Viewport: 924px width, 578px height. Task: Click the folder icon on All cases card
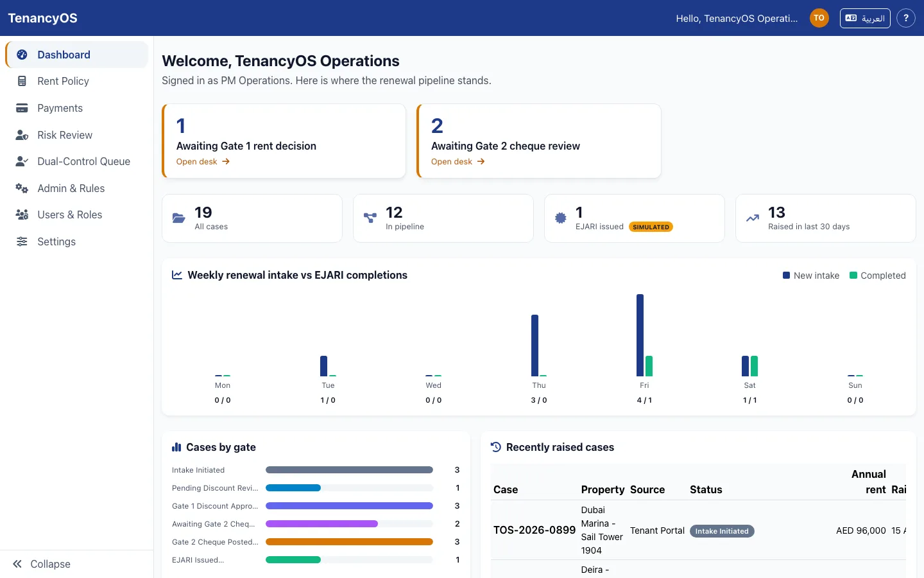coord(179,218)
